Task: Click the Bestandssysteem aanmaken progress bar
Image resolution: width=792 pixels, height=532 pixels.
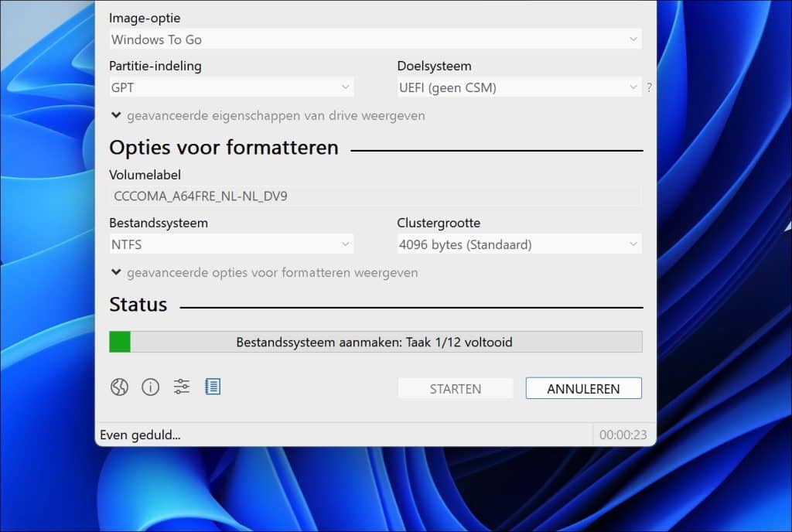Action: 375,342
